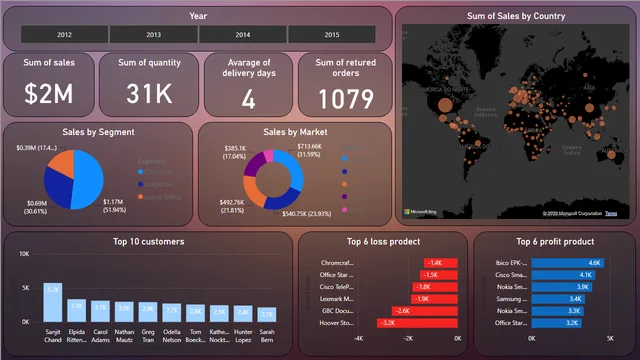Screen dimensions: 640x360
Task: Pick the 2015 year filter
Action: click(331, 35)
